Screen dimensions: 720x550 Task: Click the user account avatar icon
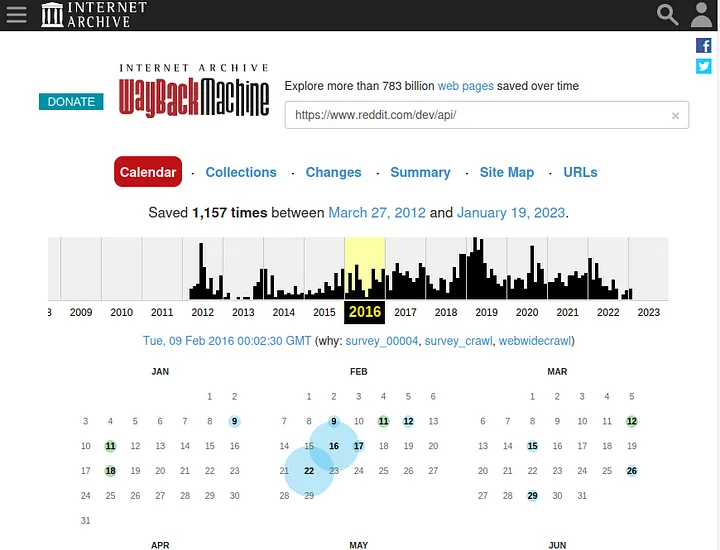click(x=701, y=15)
